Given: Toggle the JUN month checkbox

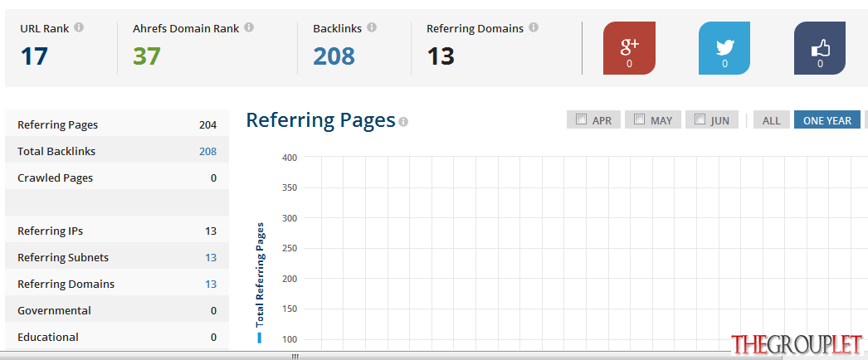Looking at the screenshot, I should click(x=700, y=119).
